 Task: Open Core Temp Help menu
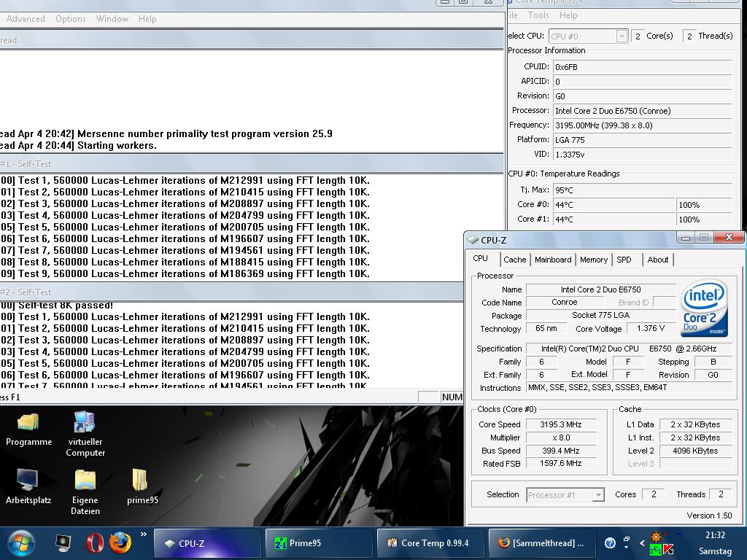568,15
